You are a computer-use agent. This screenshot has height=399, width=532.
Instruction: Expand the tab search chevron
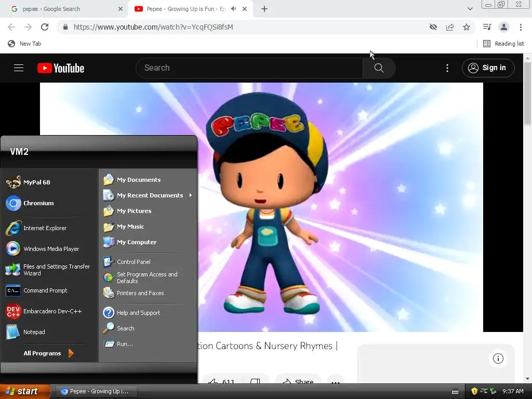click(470, 9)
